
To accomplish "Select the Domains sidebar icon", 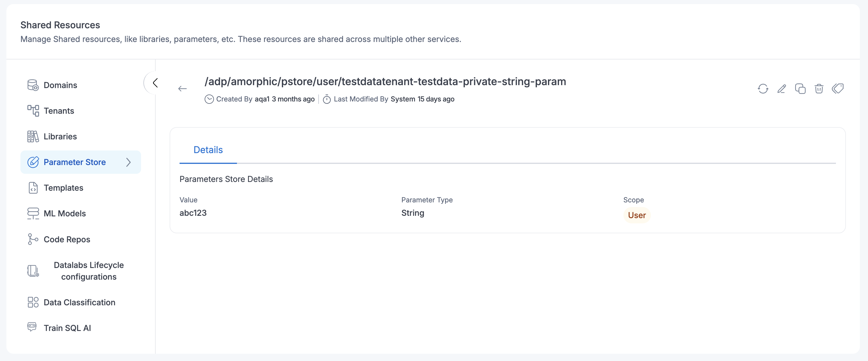I will point(33,85).
